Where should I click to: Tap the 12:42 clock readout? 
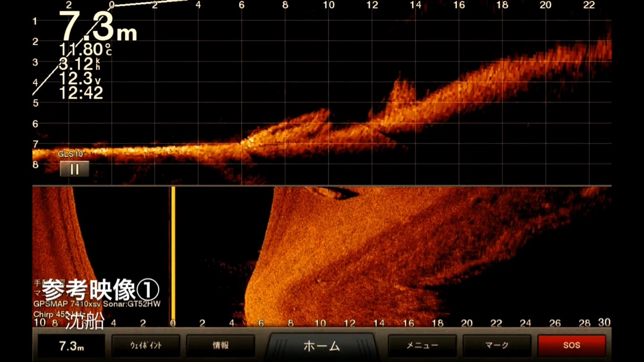click(x=81, y=93)
